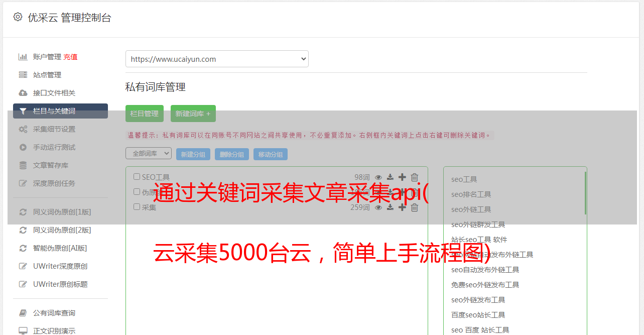Click the monitor icon for 正文识别演示

(x=23, y=331)
